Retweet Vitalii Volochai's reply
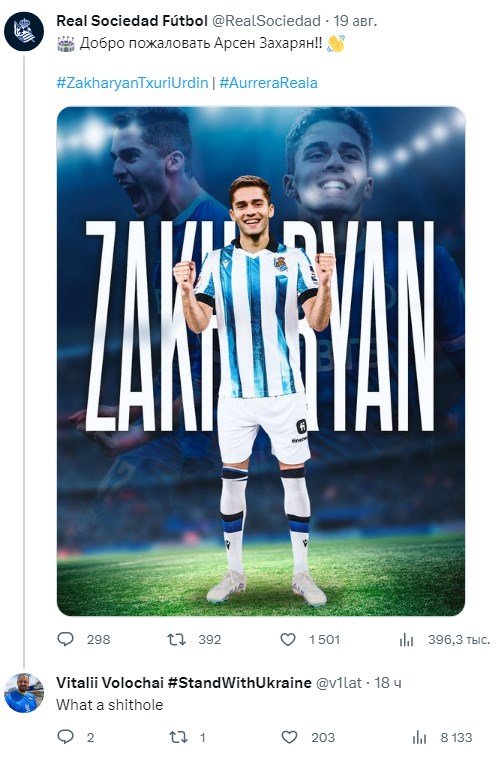This screenshot has width=498, height=757. click(179, 737)
